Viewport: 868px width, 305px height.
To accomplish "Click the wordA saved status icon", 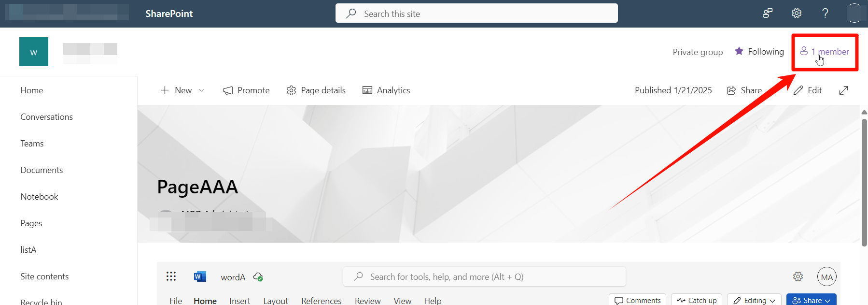I will (258, 277).
